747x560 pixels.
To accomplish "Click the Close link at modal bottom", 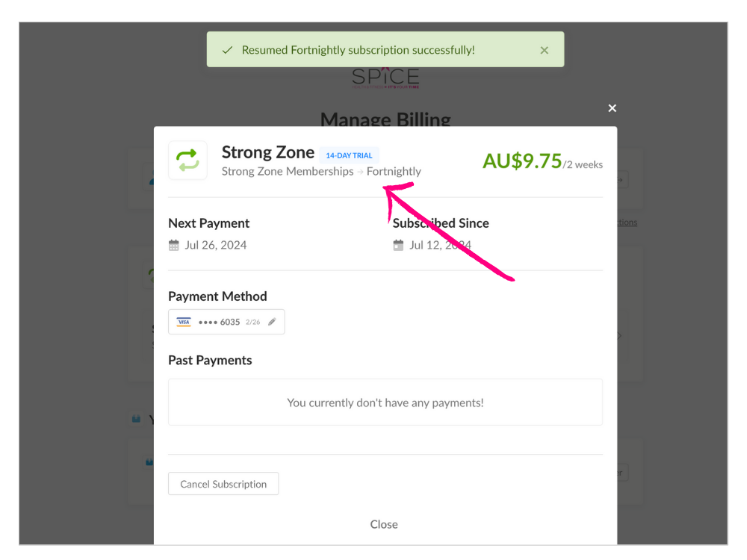I will click(x=384, y=524).
